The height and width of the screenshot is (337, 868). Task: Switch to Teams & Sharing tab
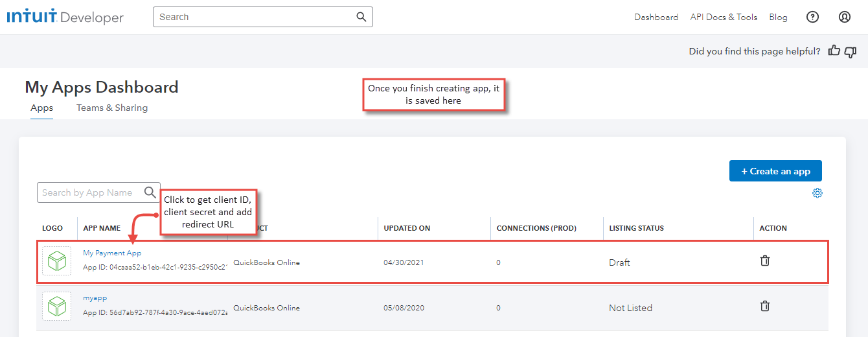point(112,108)
